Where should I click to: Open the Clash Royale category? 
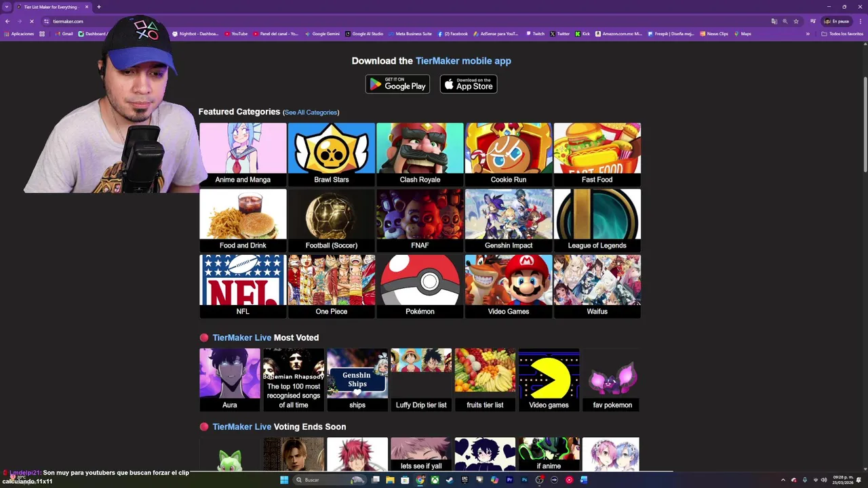click(420, 154)
